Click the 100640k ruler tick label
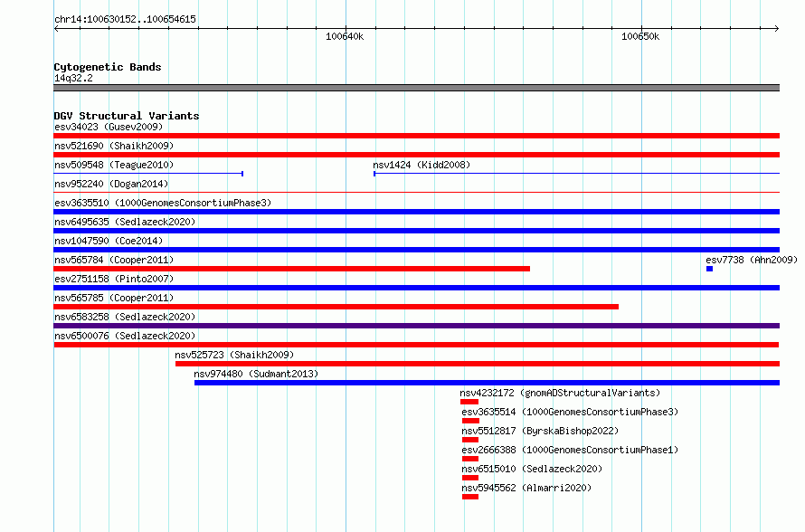The image size is (805, 532). tap(345, 36)
